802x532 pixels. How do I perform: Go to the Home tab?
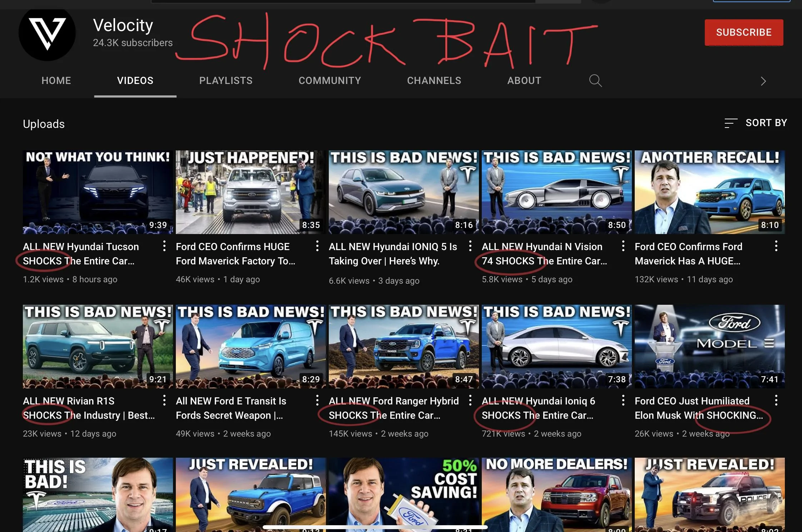pyautogui.click(x=56, y=81)
